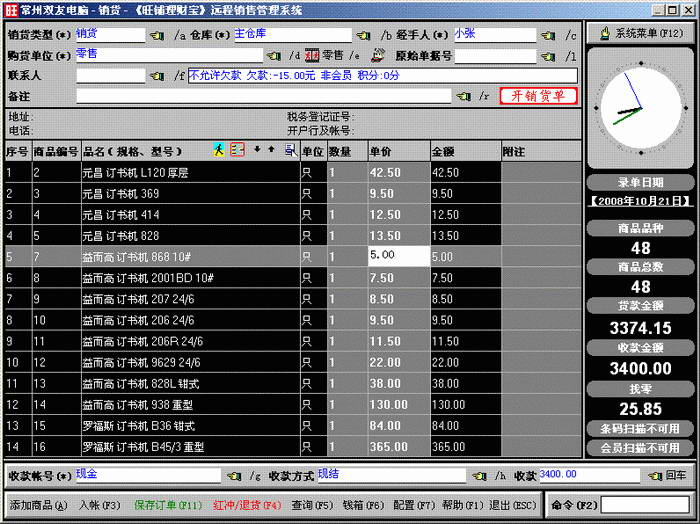Click the 旺 application icon in title bar

[x=11, y=10]
